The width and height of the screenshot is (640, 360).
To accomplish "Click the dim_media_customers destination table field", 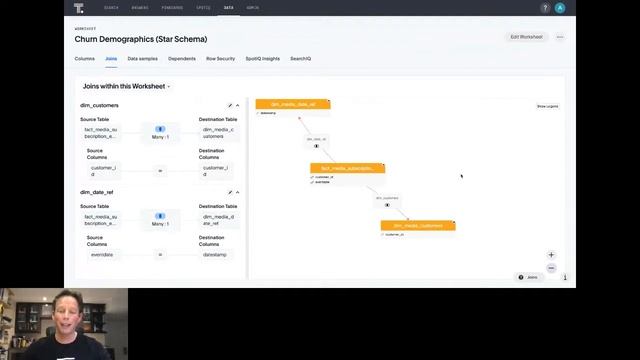I will tap(219, 133).
